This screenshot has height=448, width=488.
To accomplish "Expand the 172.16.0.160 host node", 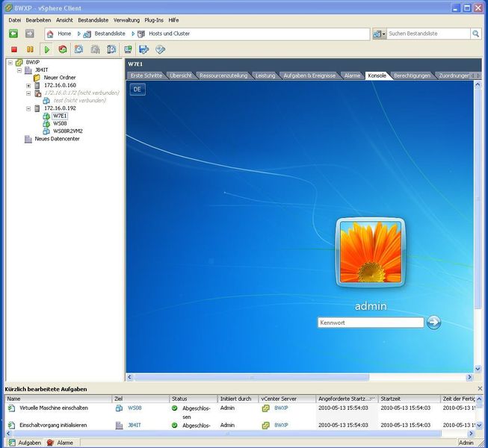I will coord(28,86).
